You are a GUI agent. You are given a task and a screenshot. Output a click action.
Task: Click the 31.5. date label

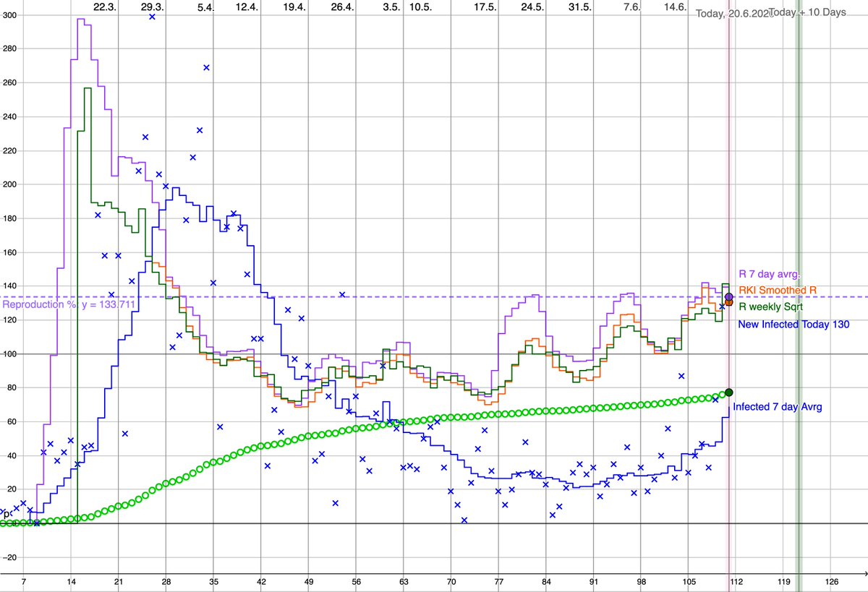(x=580, y=7)
